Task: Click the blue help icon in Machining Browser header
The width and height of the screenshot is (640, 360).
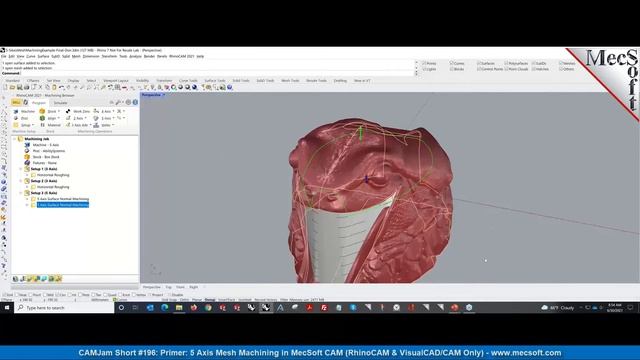Action: [x=135, y=102]
